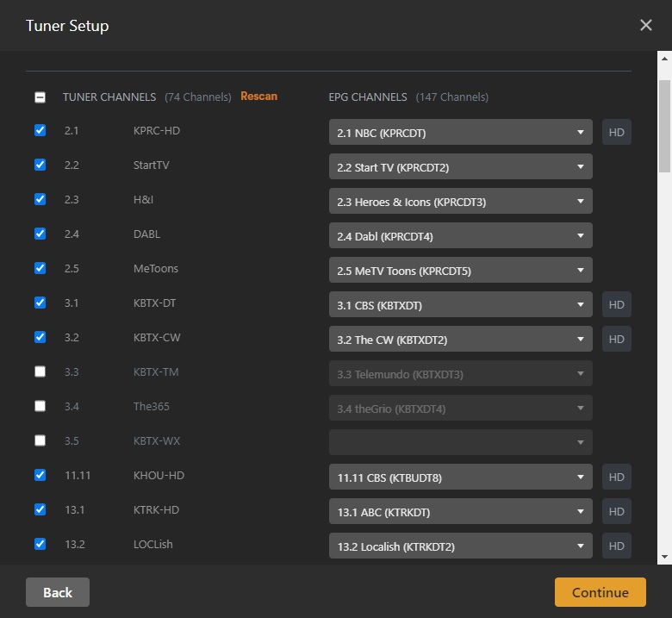Screen dimensions: 672x618
Task: Uncheck channel 2.4 DABL
Action: 40,234
